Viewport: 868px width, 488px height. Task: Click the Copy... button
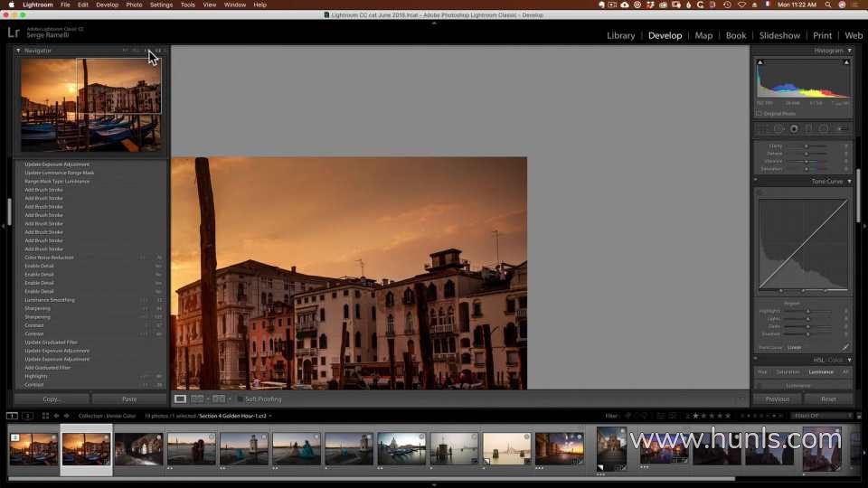click(52, 399)
